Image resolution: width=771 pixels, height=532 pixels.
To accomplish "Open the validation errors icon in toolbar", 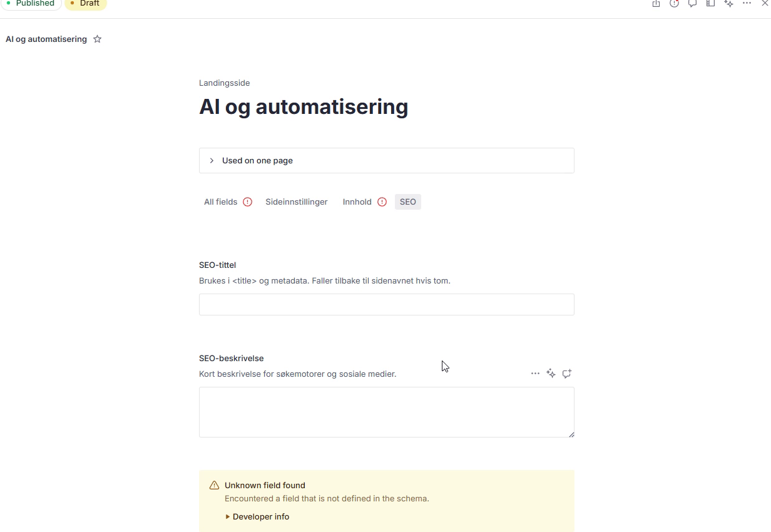I will pos(674,3).
